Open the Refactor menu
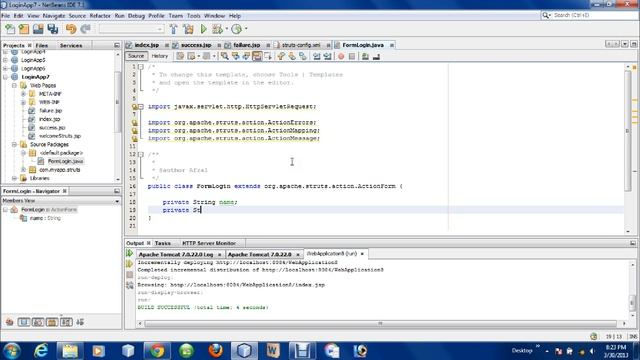640x360 pixels. pyautogui.click(x=100, y=16)
